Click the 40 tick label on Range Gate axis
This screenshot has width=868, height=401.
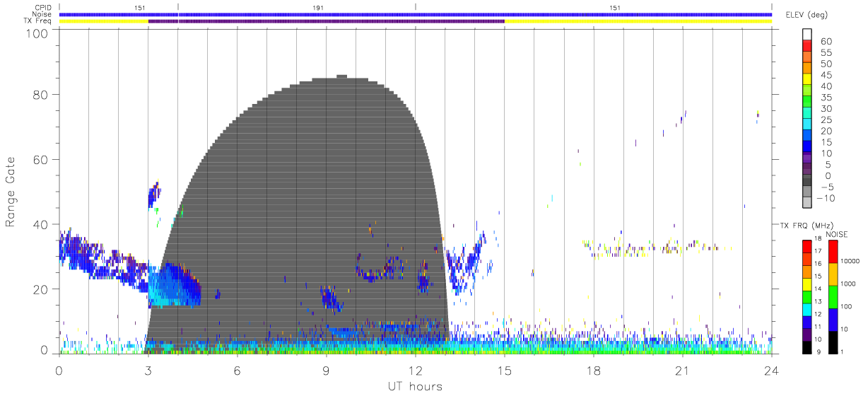click(x=40, y=224)
